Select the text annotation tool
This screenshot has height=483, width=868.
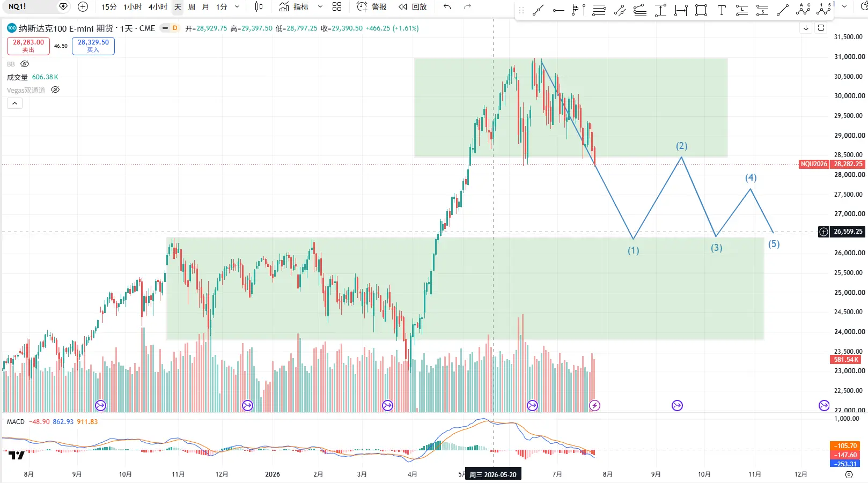722,10
